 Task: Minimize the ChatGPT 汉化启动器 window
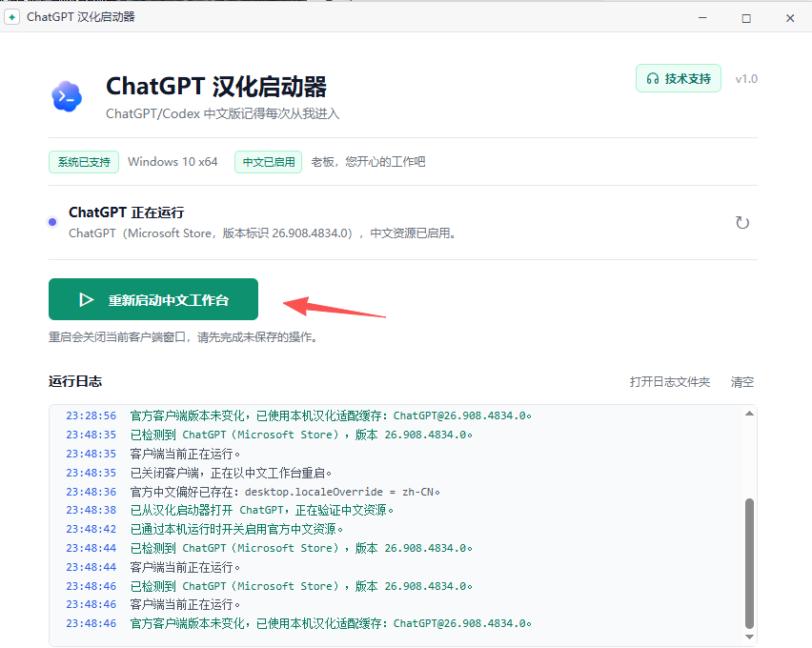[x=702, y=17]
